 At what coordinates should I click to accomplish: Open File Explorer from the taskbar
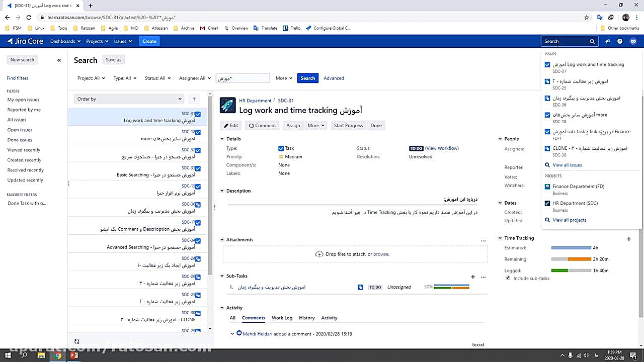(41, 355)
